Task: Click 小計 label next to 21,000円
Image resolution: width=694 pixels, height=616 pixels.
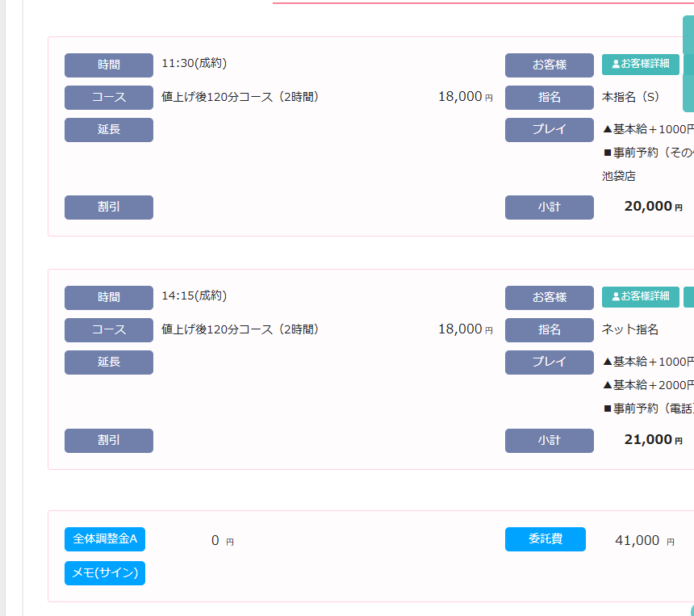Action: [x=550, y=441]
